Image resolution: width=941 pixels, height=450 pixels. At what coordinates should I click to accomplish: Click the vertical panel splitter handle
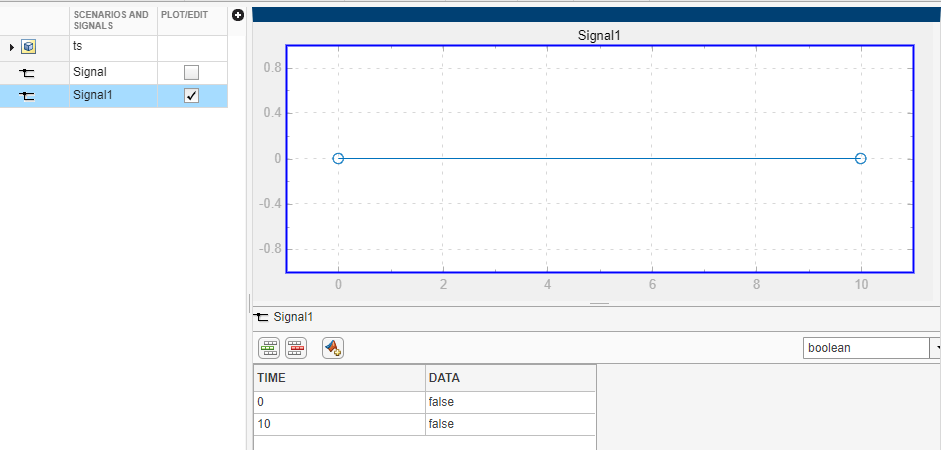[248, 303]
